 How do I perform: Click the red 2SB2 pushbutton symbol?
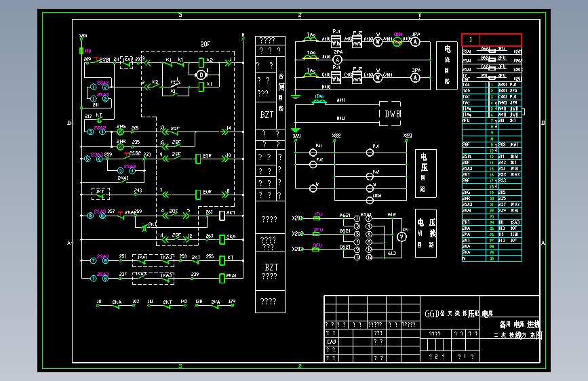tap(126, 155)
